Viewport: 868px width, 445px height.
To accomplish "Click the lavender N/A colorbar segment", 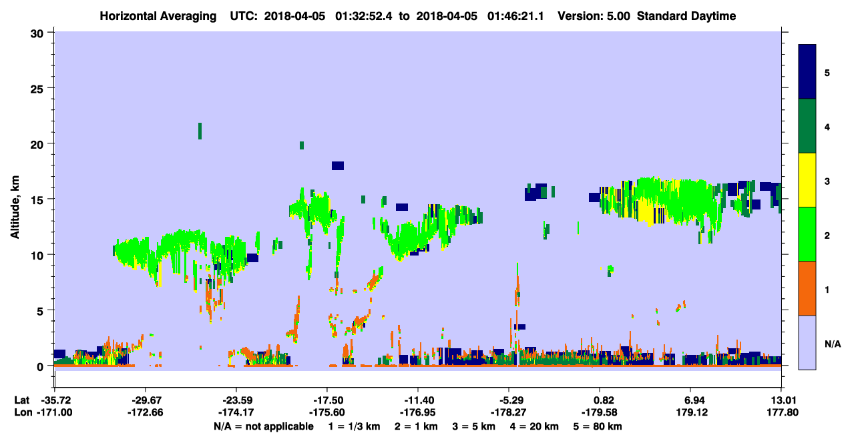I will coord(807,342).
